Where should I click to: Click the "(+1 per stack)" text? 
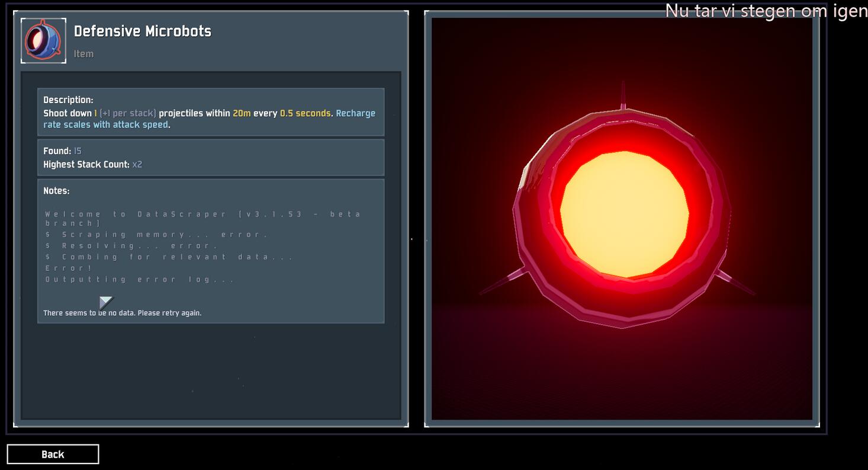[x=128, y=113]
